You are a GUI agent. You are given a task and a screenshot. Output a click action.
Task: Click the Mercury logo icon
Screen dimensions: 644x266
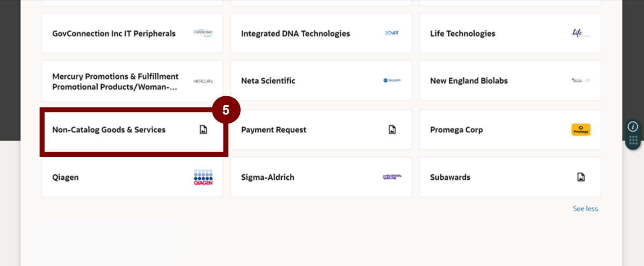tap(203, 81)
